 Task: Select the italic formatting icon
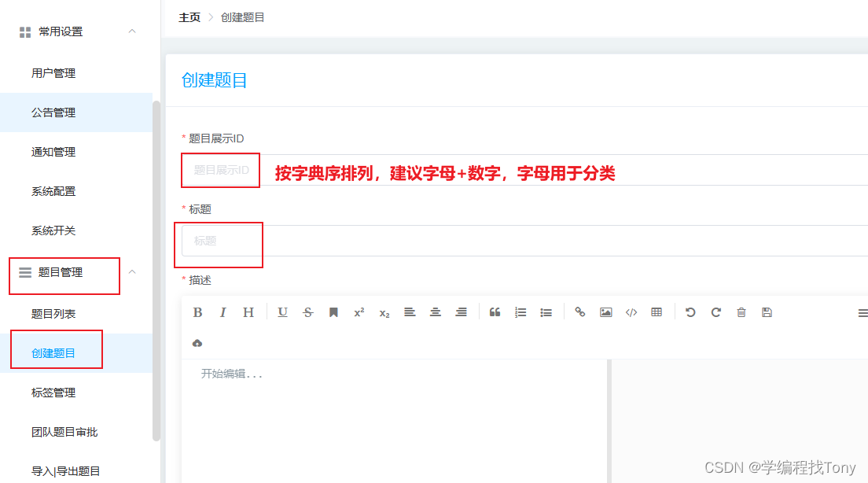pyautogui.click(x=223, y=312)
